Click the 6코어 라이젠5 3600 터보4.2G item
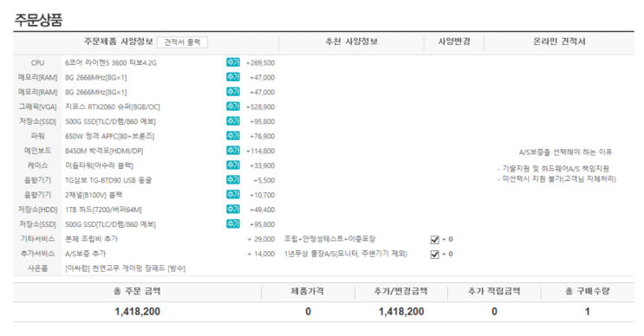Screen dimensions: 644x336 pos(111,62)
